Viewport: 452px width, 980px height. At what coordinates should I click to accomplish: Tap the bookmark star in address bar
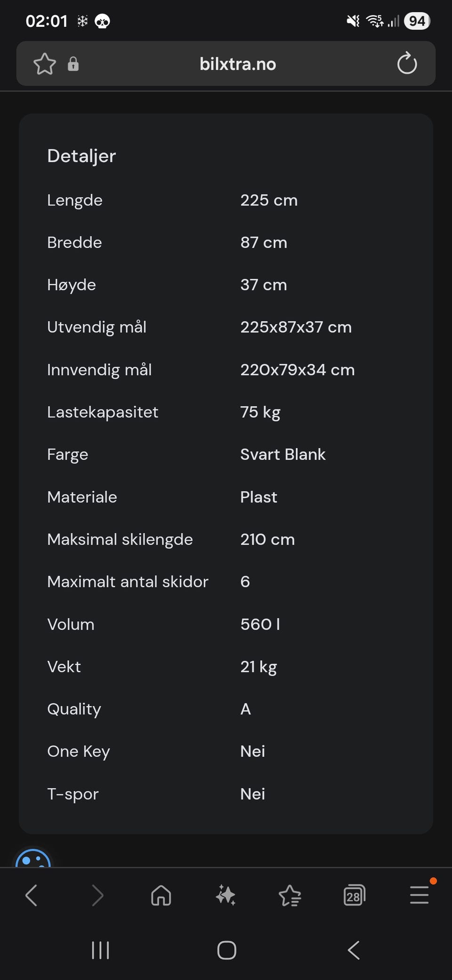click(45, 64)
